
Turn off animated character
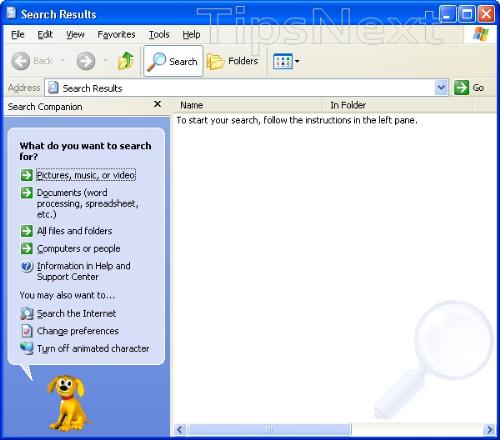click(93, 348)
